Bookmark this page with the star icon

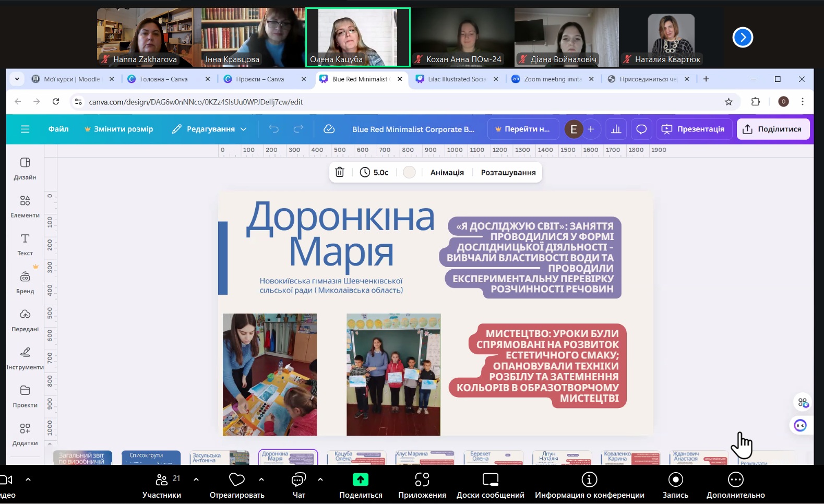coord(729,102)
